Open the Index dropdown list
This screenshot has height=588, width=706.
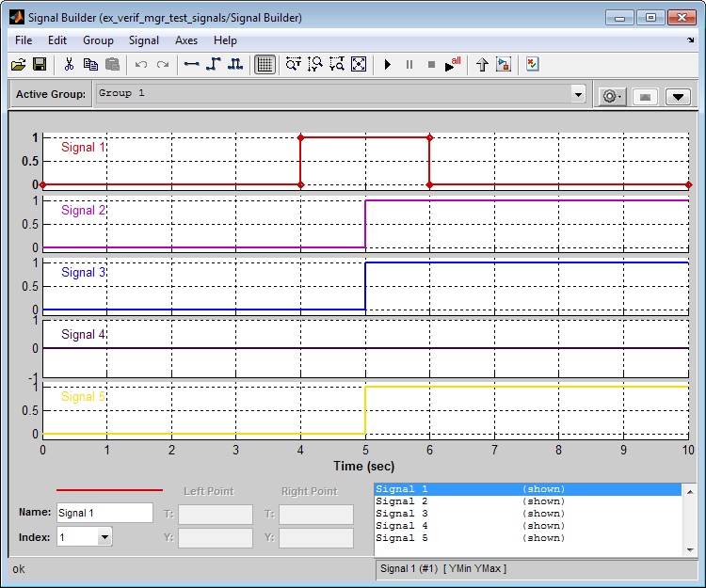(104, 537)
